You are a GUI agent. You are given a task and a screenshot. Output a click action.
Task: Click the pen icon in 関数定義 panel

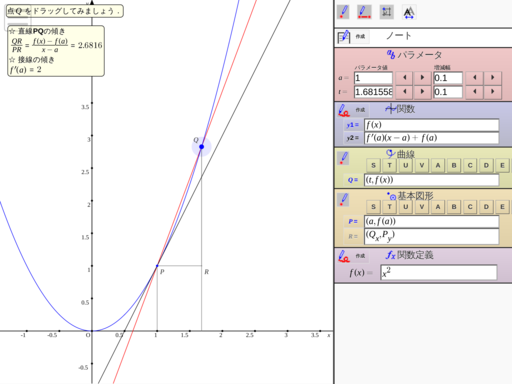[344, 256]
